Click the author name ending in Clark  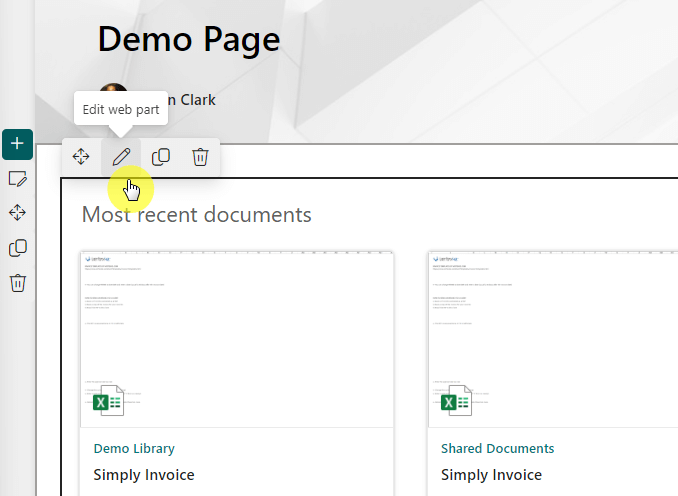click(x=191, y=100)
